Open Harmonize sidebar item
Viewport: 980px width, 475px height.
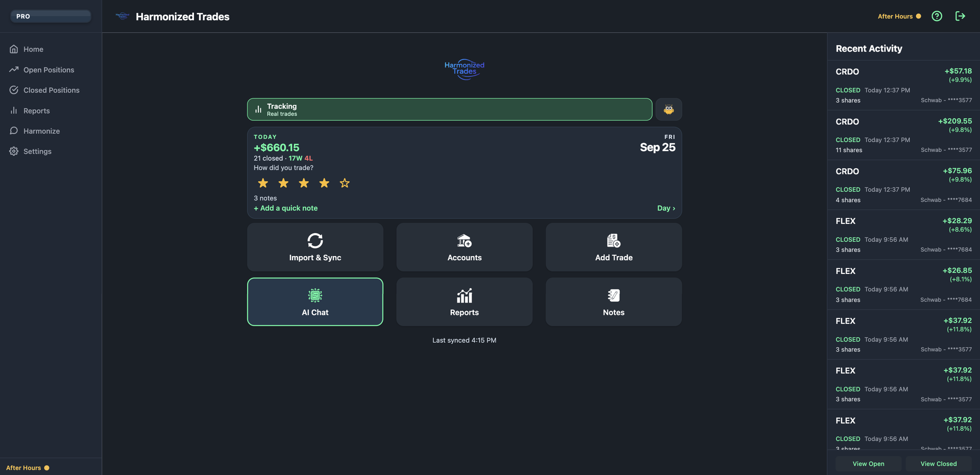(51, 131)
